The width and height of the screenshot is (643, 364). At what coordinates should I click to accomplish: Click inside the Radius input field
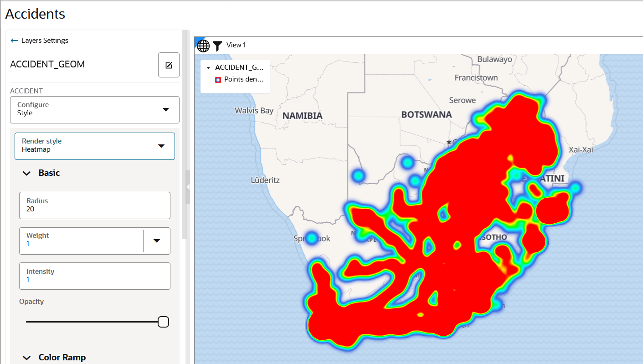94,205
